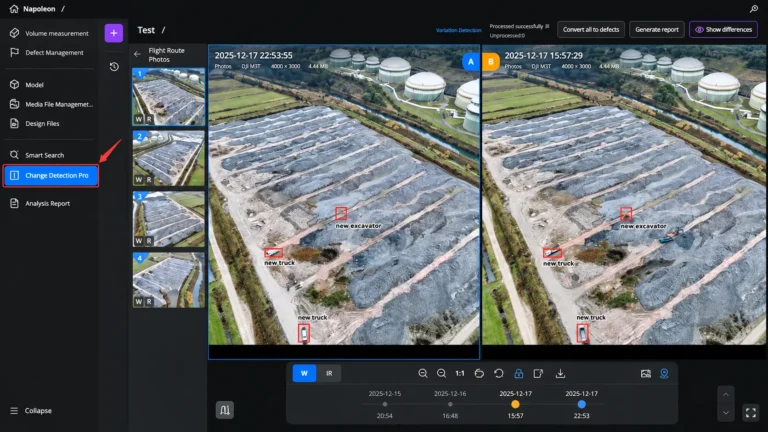The height and width of the screenshot is (432, 768).
Task: Click the download icon
Action: coord(560,373)
